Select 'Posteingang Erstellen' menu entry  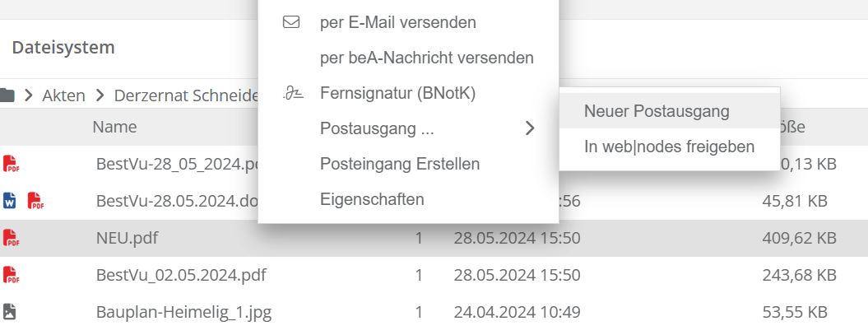(399, 164)
